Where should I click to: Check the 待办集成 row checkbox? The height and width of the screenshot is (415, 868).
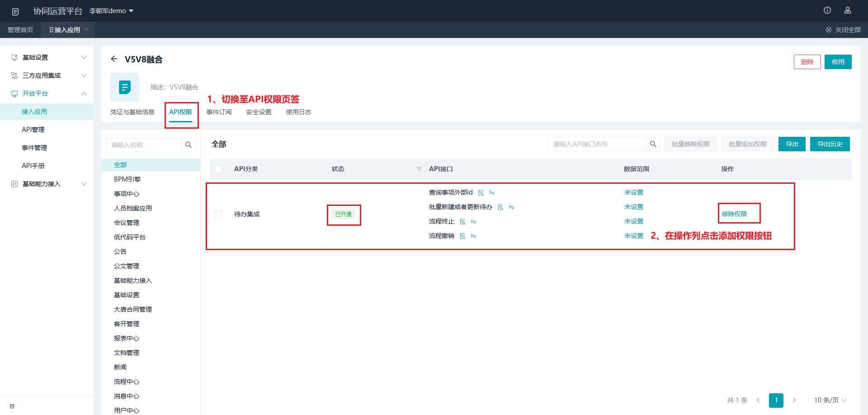218,214
